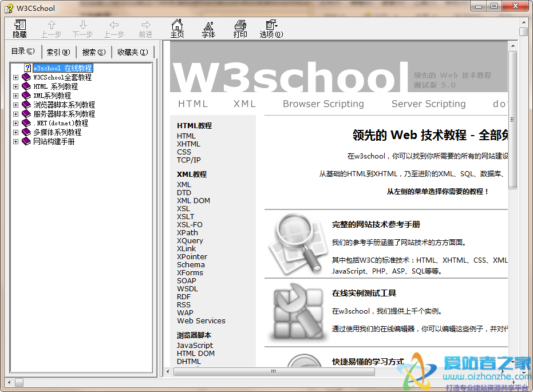Click the WSDL tutorial link

point(187,289)
